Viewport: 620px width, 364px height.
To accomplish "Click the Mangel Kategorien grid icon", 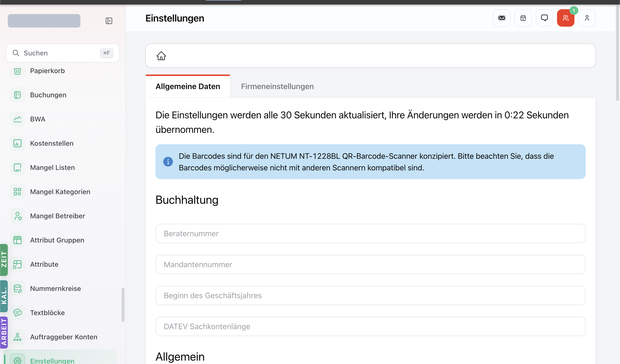I will coord(17,192).
